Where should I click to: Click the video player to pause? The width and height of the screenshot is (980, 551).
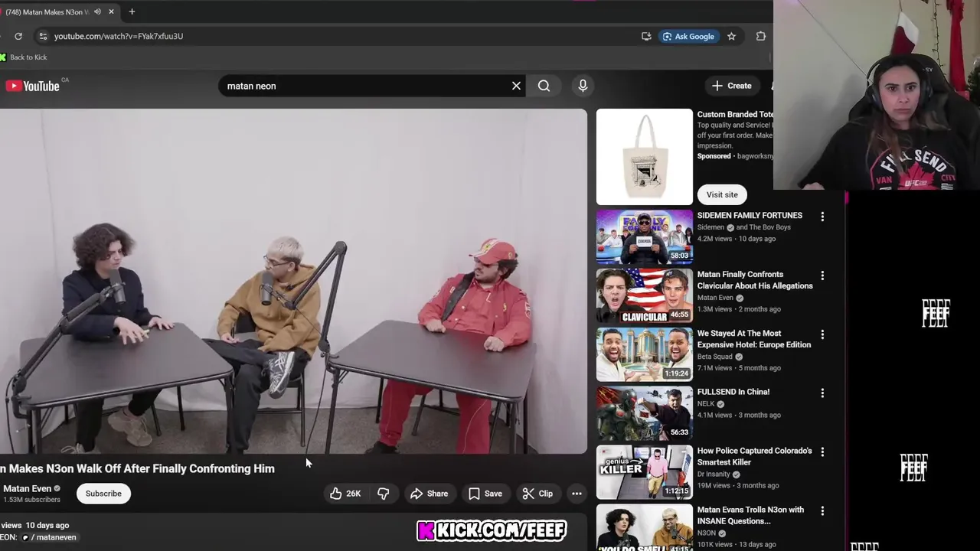(293, 281)
